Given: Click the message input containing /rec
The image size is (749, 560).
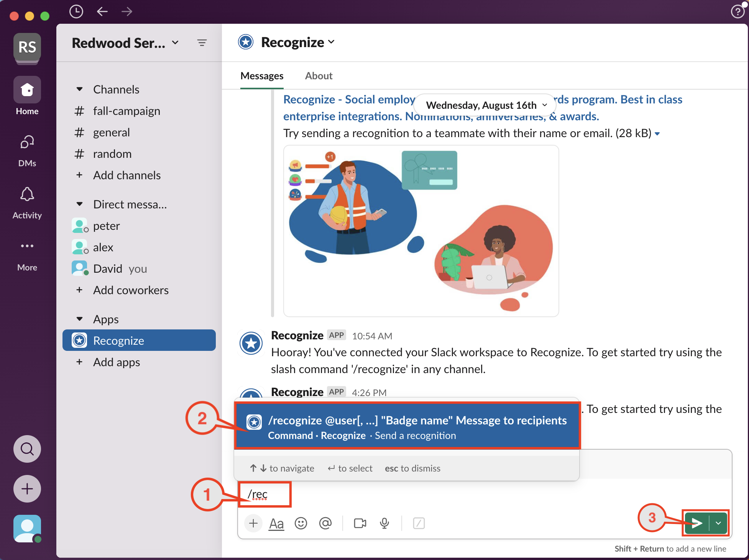Looking at the screenshot, I should [485, 495].
